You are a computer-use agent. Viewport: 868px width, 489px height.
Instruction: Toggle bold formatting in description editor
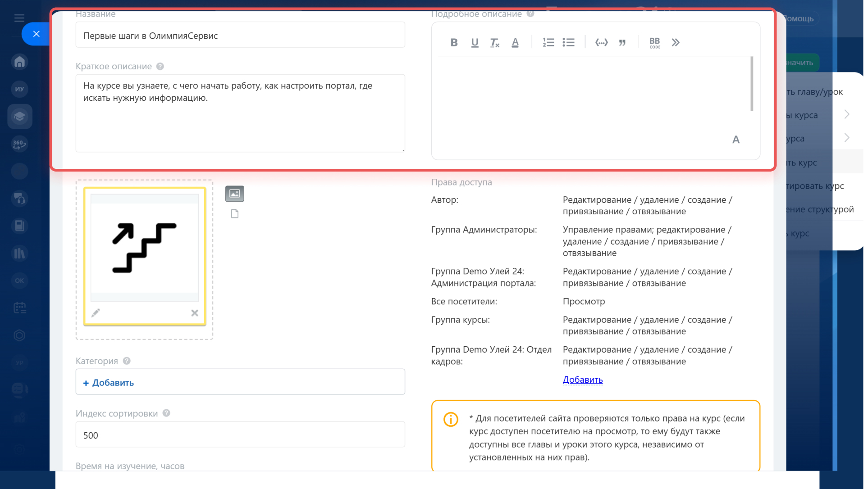(454, 42)
